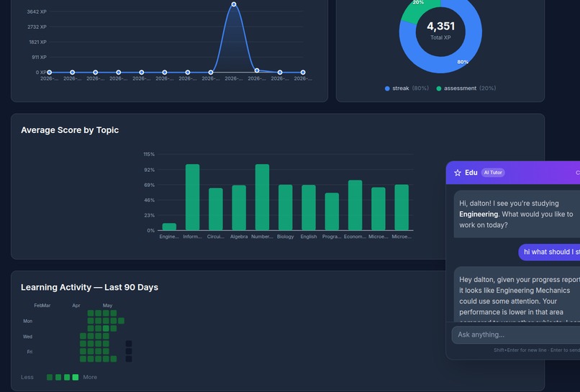Image resolution: width=580 pixels, height=392 pixels.
Task: Click the 1821 XP axis label
Action: (x=37, y=42)
